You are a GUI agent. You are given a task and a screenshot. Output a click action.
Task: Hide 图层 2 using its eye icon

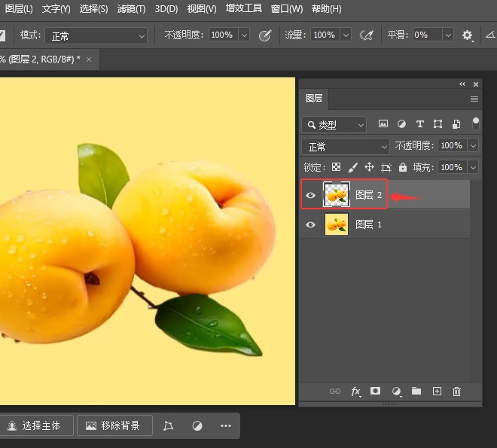pyautogui.click(x=310, y=196)
